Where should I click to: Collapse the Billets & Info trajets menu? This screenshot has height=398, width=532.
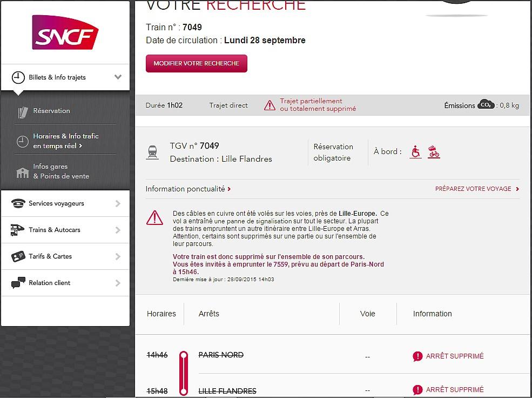point(118,77)
